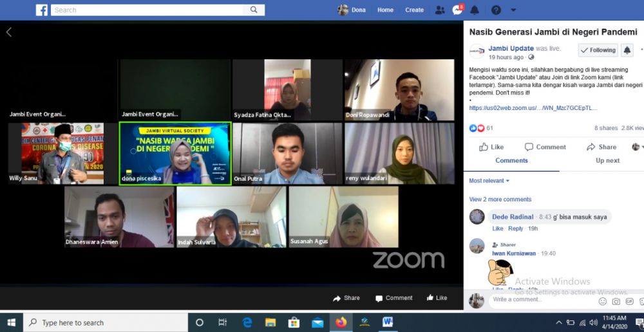Open the Most relevant sort dropdown
Image resolution: width=644 pixels, height=332 pixels.
point(489,181)
